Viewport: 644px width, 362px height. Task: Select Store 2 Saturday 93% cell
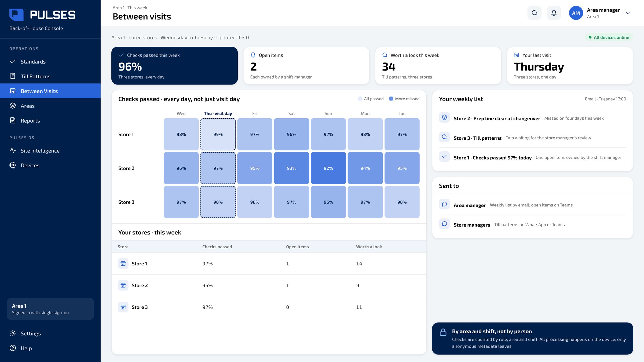(292, 168)
